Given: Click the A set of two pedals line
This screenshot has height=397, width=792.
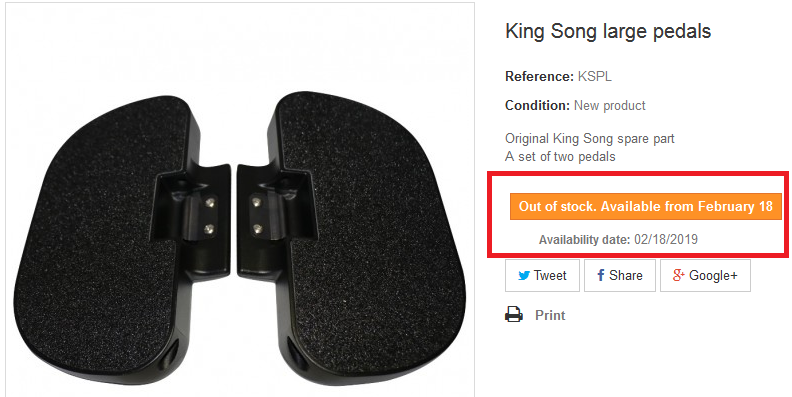Looking at the screenshot, I should [560, 157].
